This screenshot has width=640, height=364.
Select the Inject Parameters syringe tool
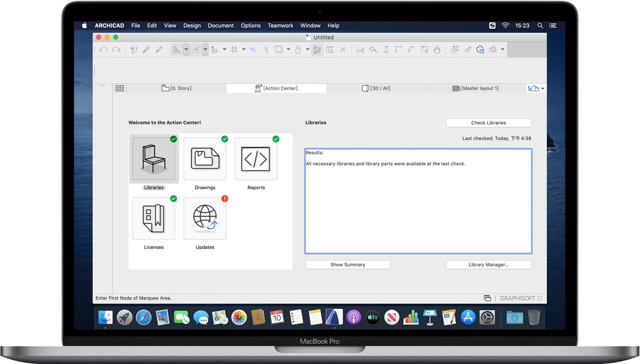click(x=158, y=49)
